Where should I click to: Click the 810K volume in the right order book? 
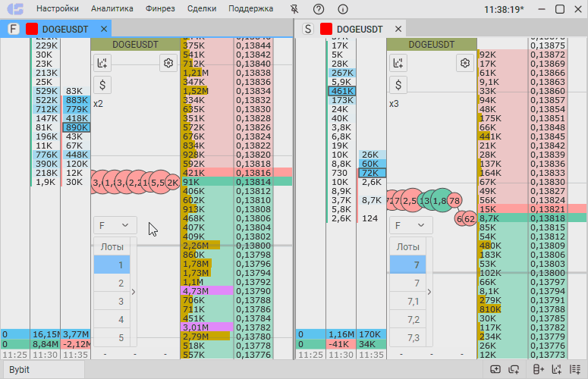[502, 309]
